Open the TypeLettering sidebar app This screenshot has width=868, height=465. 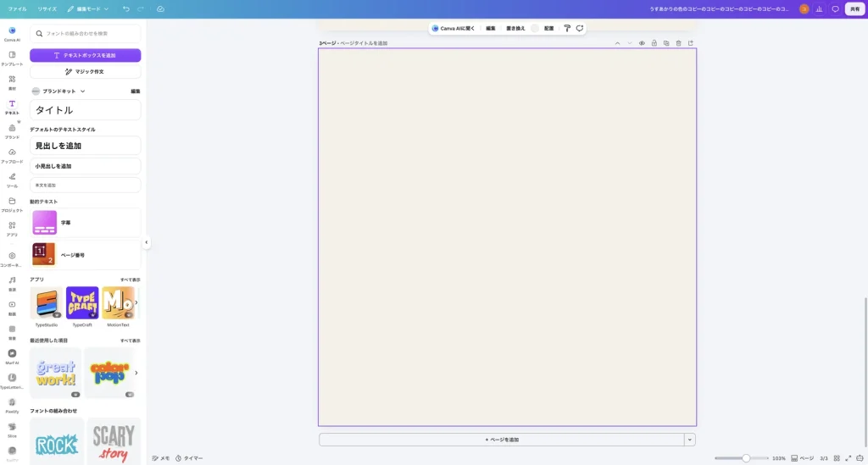(x=12, y=380)
